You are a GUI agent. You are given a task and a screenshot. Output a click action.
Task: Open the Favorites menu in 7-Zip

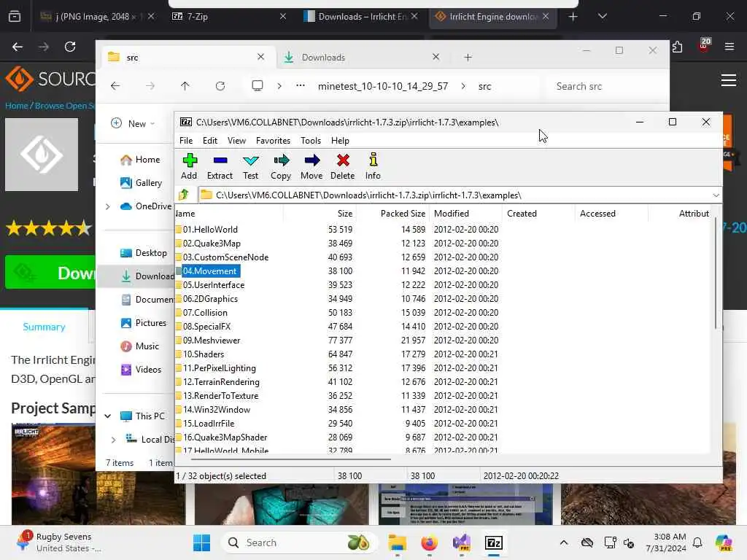273,141
